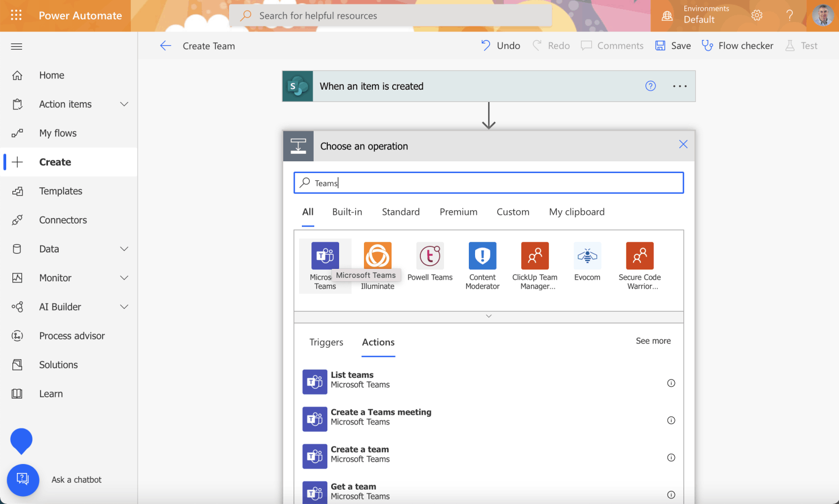Viewport: 839px width, 504px height.
Task: Switch to the Premium tab
Action: click(x=458, y=212)
